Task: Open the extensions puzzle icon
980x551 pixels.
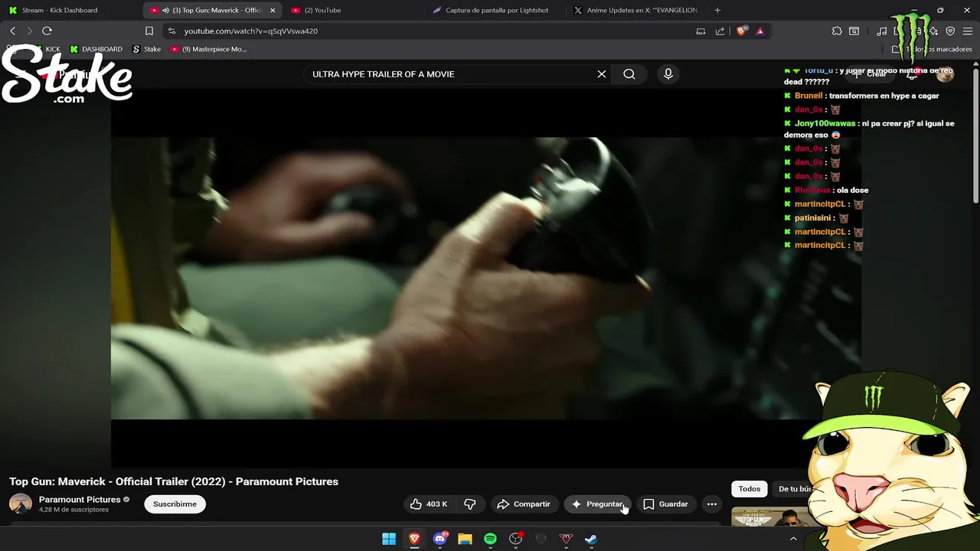Action: click(837, 31)
